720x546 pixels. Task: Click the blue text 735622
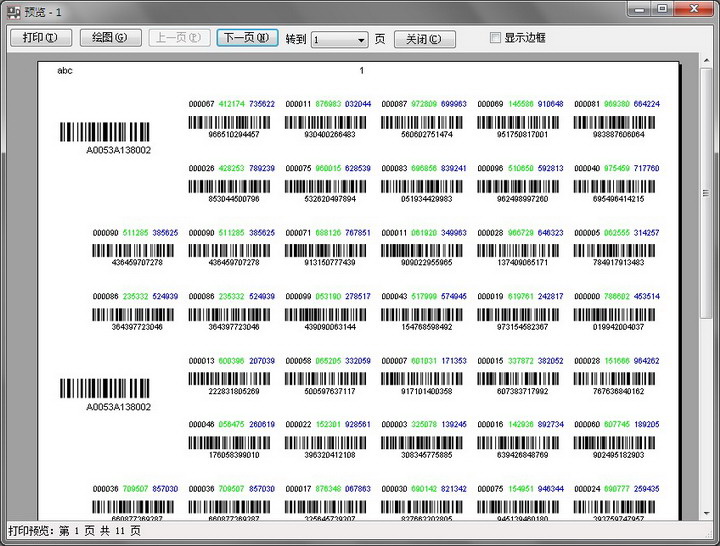pos(262,104)
